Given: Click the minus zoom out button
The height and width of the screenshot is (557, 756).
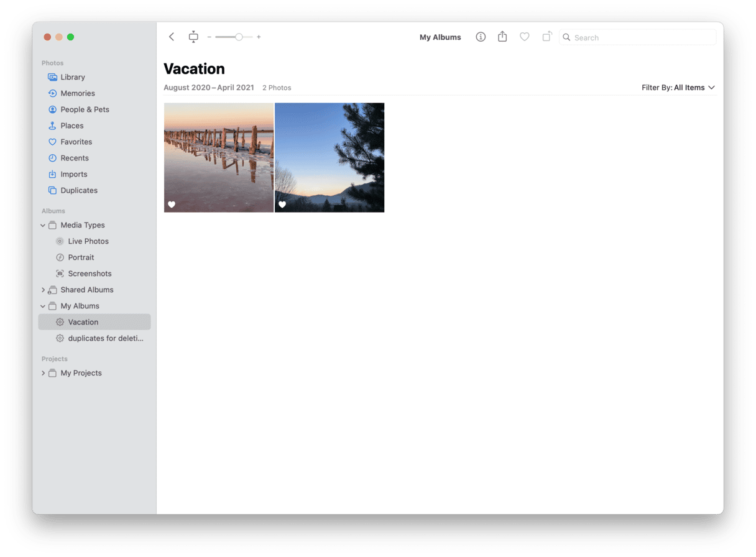Looking at the screenshot, I should point(210,37).
